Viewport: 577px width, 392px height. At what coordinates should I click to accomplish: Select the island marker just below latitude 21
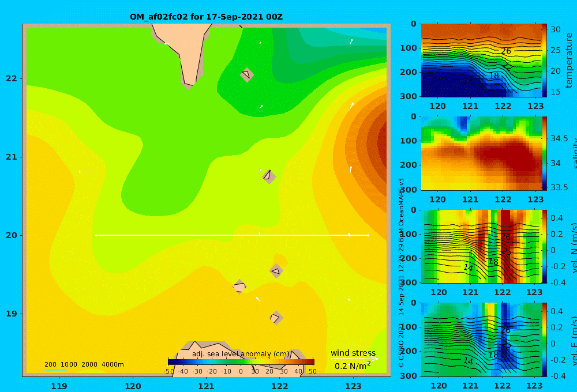(x=269, y=176)
